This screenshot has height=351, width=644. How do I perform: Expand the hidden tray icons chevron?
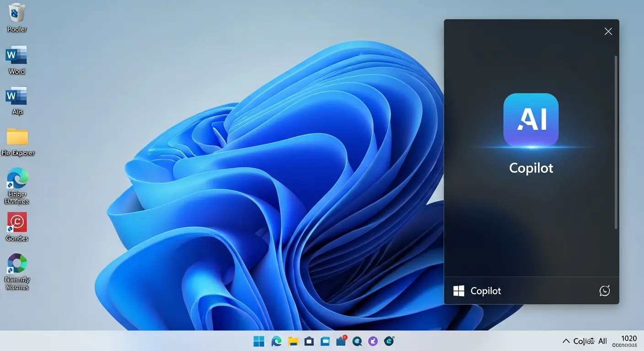coord(566,341)
